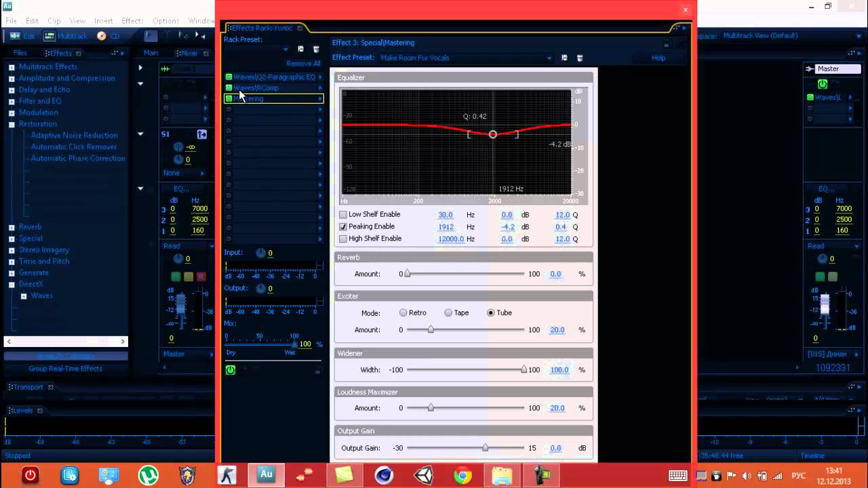Toggle power for Waves RComp effect
This screenshot has width=868, height=488.
(x=229, y=88)
